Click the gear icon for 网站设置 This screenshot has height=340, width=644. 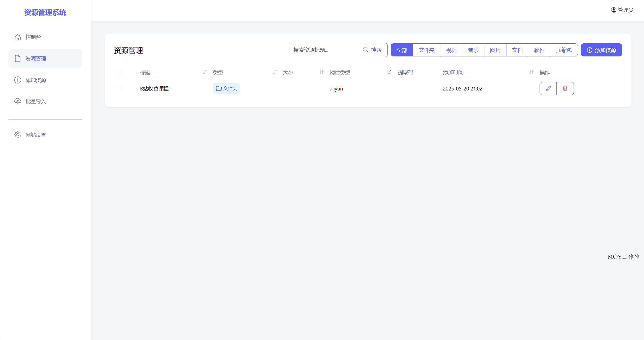pyautogui.click(x=18, y=135)
